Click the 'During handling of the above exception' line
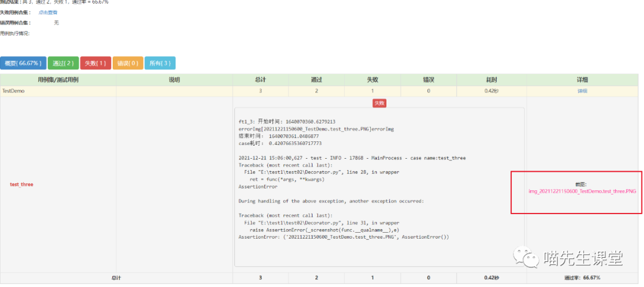The width and height of the screenshot is (644, 287). [x=331, y=201]
